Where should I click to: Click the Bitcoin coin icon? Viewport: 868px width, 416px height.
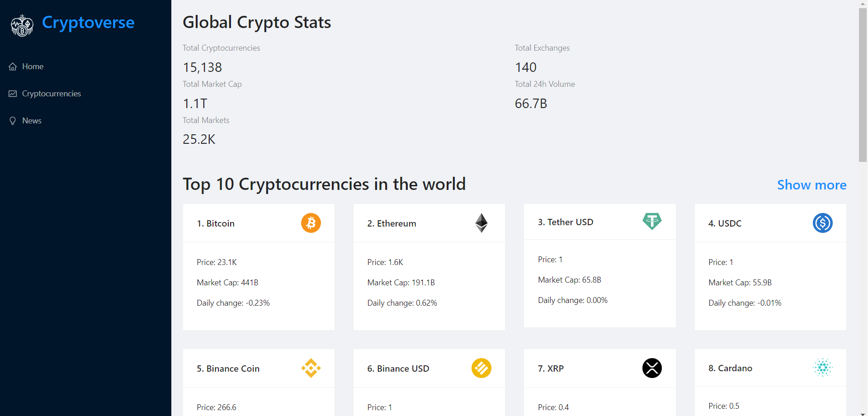pos(311,223)
